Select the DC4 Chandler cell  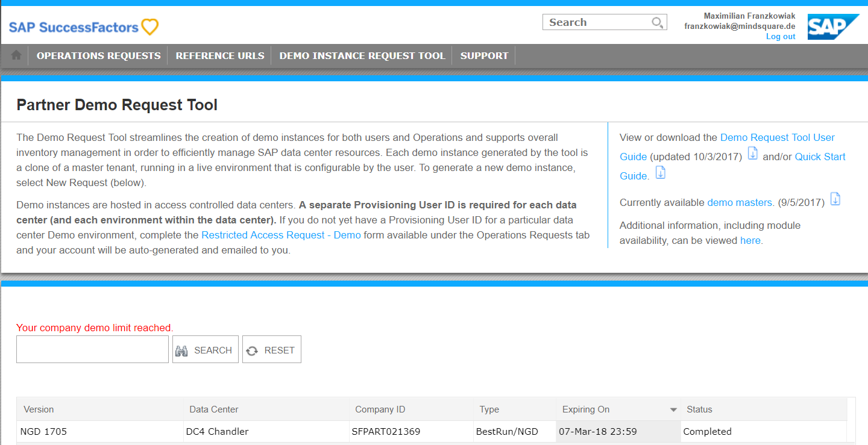(x=265, y=432)
